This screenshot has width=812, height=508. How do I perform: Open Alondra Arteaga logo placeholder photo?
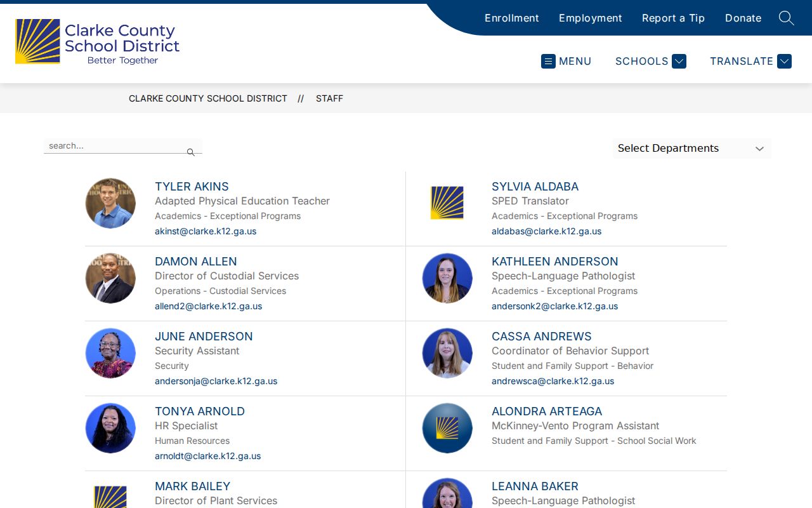pyautogui.click(x=447, y=428)
